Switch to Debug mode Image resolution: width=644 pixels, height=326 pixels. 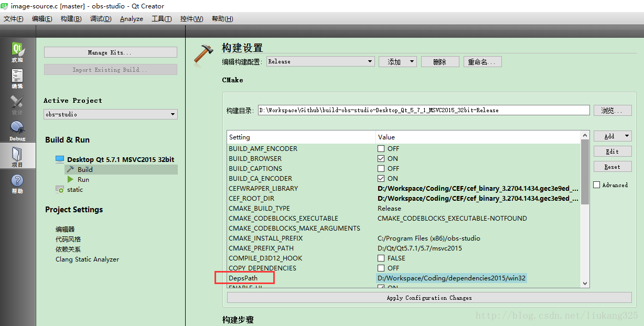click(17, 131)
